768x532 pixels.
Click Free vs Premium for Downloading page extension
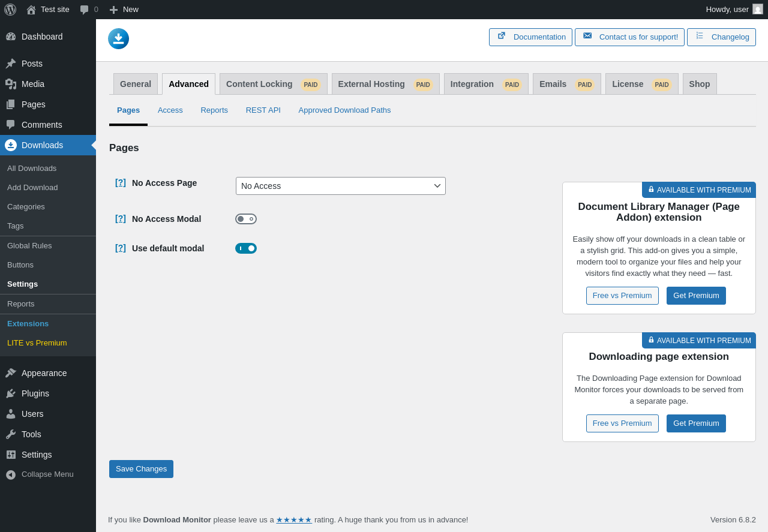click(622, 423)
